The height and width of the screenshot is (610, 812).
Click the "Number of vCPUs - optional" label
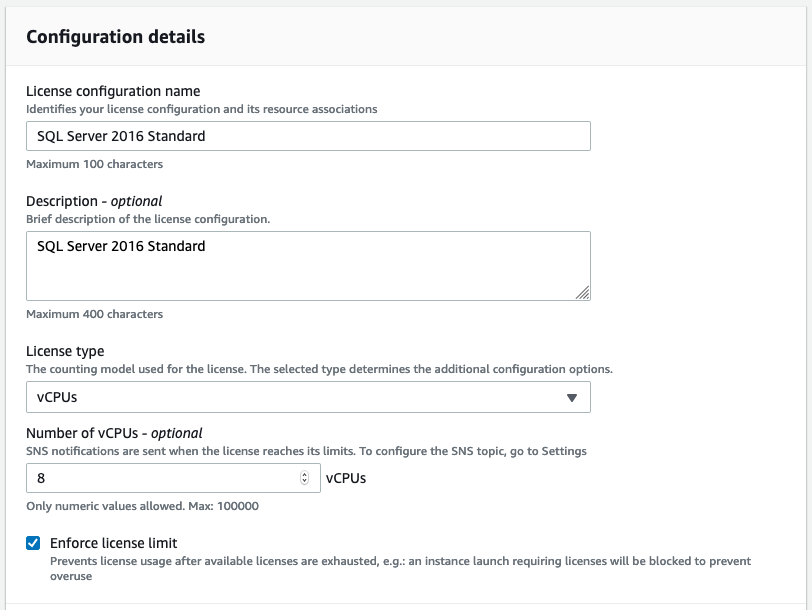coord(114,433)
